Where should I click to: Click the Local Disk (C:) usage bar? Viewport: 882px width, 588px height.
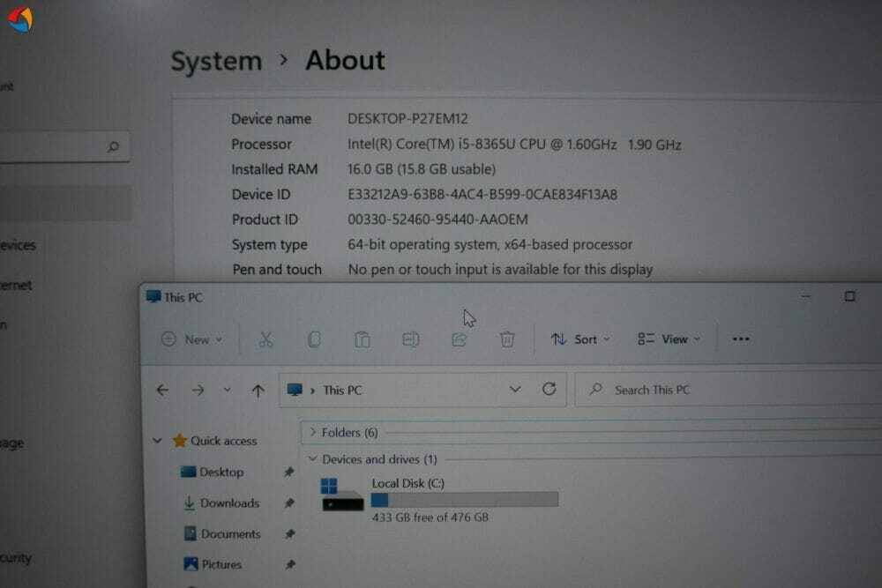pos(465,499)
